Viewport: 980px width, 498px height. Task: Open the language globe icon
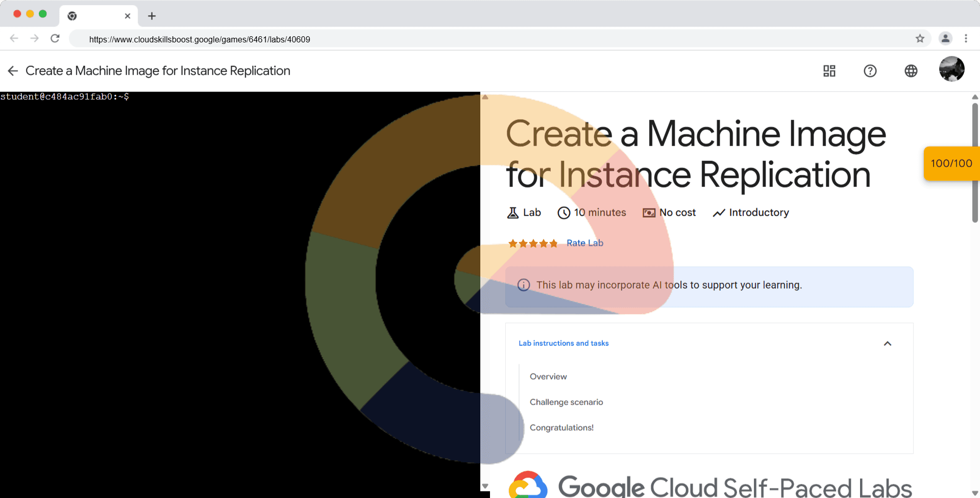coord(911,71)
